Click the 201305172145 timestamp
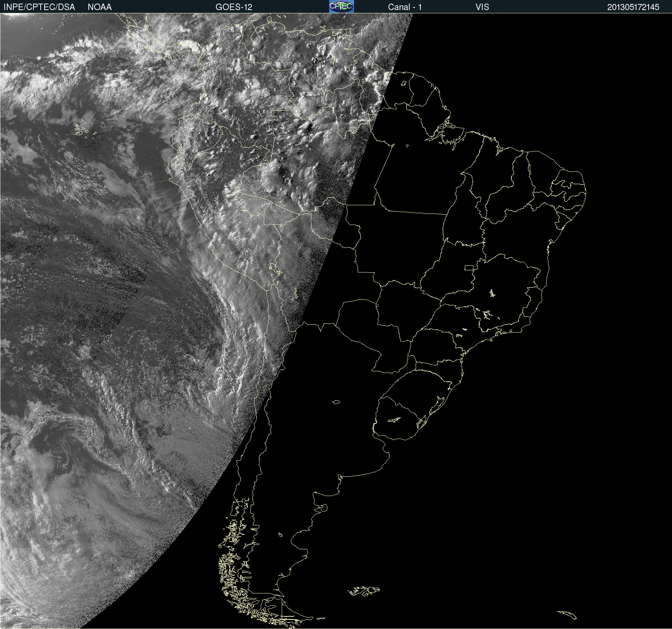 [633, 7]
